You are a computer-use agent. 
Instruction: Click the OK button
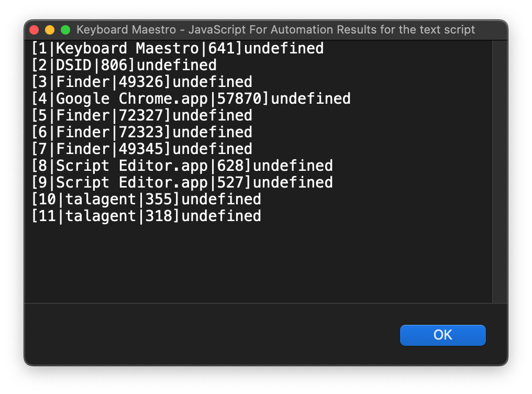point(442,335)
